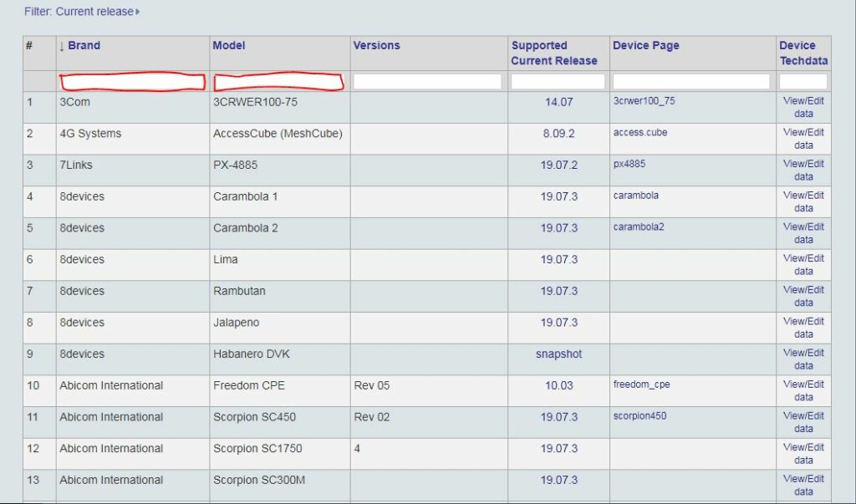Screen dimensions: 856x504
Task: Click release 19.07.2 for PX-4885
Action: [558, 165]
